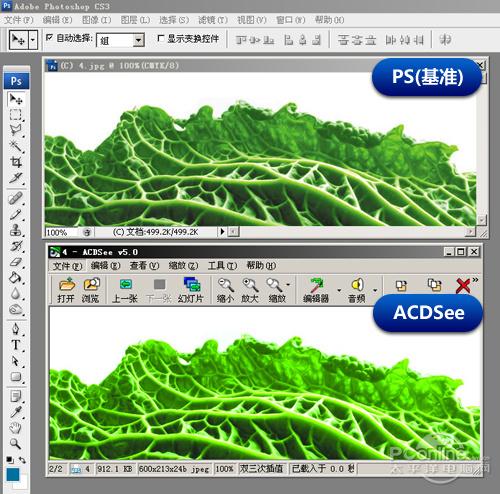Viewport: 500px width, 494px height.
Task: Open Photoshop 视图(V) menu
Action: pos(252,20)
